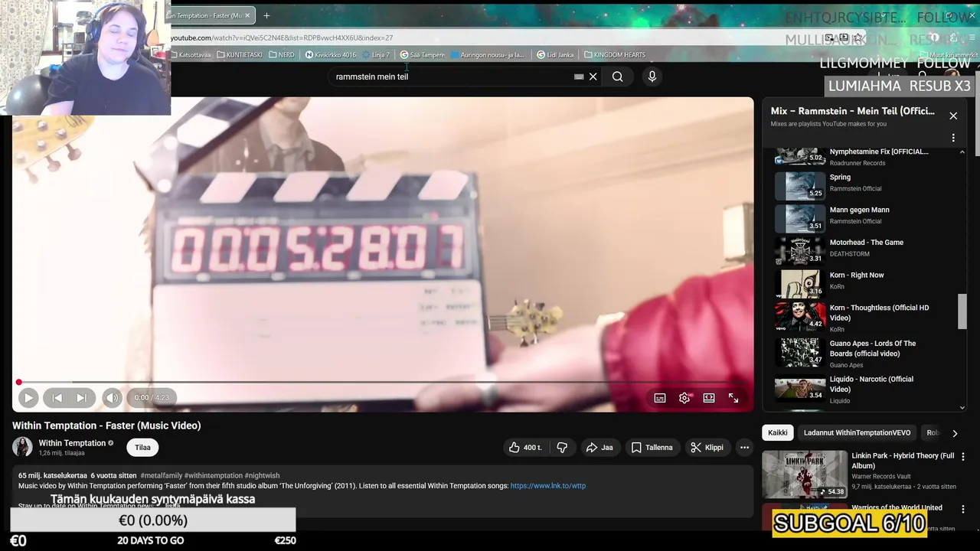The width and height of the screenshot is (980, 551).
Task: Open more actions menu under video
Action: tap(744, 448)
